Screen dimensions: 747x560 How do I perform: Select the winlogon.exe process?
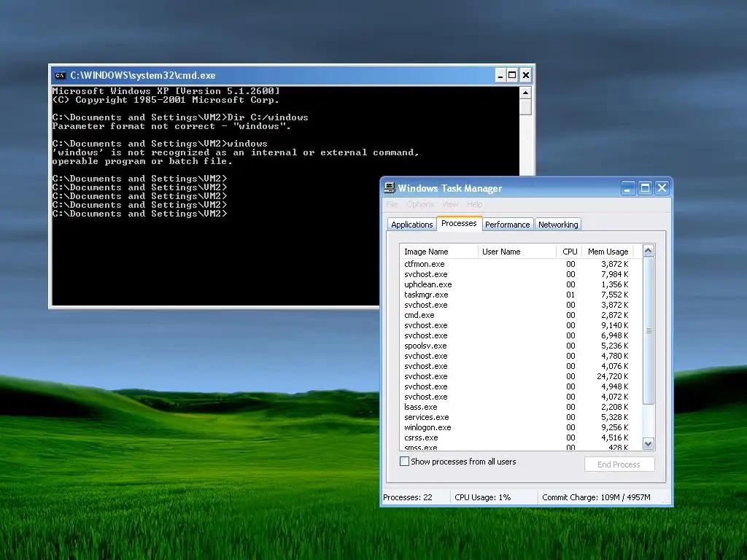tap(521, 427)
